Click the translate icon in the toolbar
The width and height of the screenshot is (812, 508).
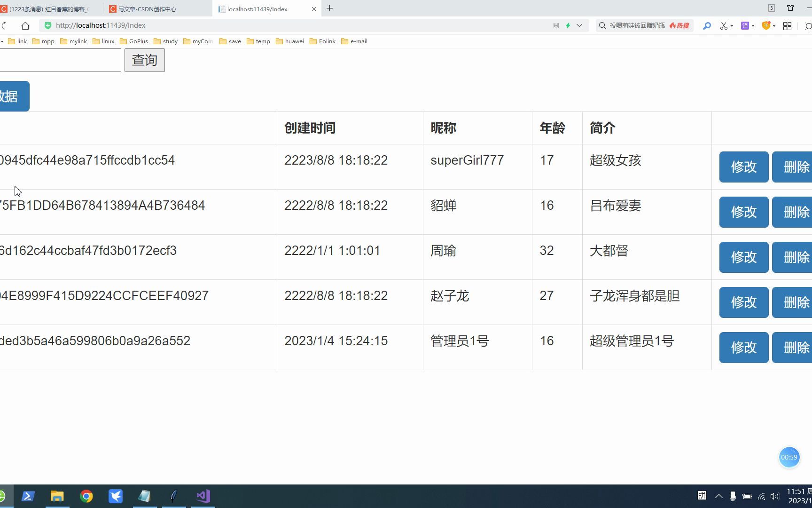[x=745, y=26]
